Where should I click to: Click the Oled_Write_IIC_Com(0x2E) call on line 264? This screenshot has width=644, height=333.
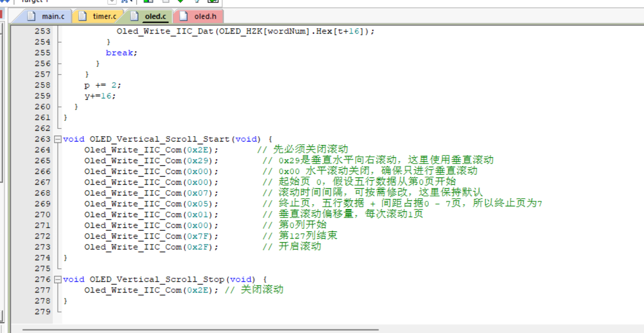coord(151,150)
